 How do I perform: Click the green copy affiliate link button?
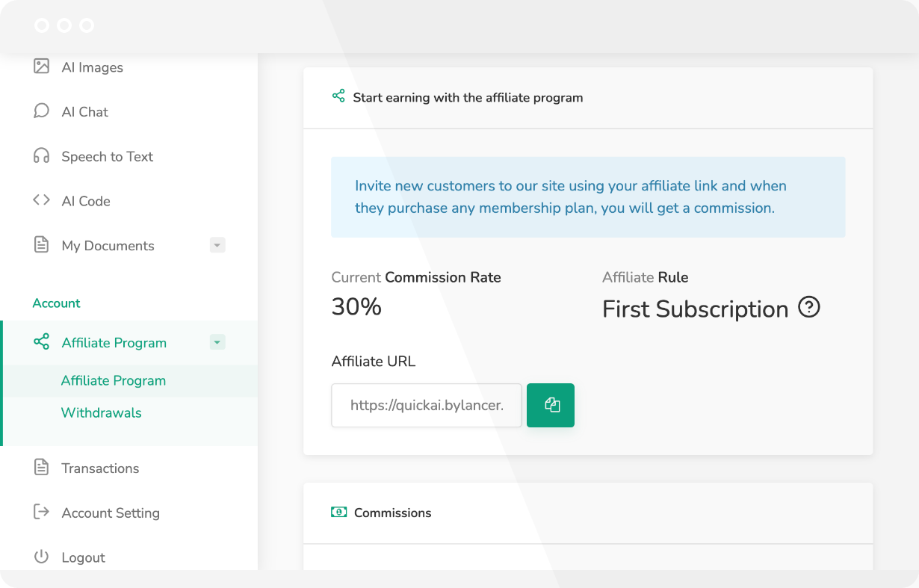(x=551, y=405)
